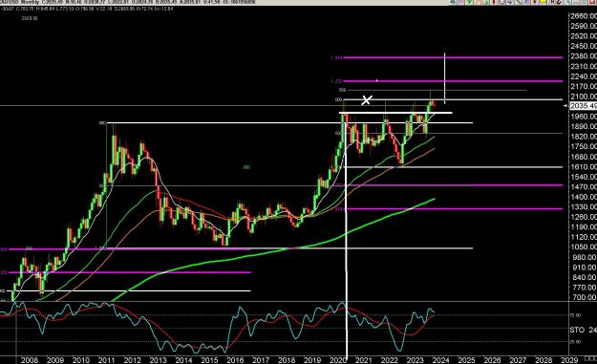This screenshot has width=597, height=364.
Task: Click the 2008 label on time axis
Action: (30, 360)
